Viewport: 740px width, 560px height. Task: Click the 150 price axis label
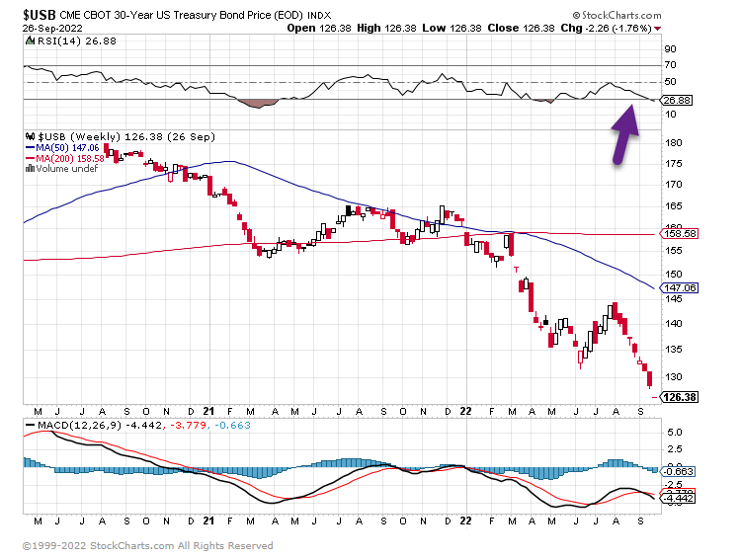(673, 275)
